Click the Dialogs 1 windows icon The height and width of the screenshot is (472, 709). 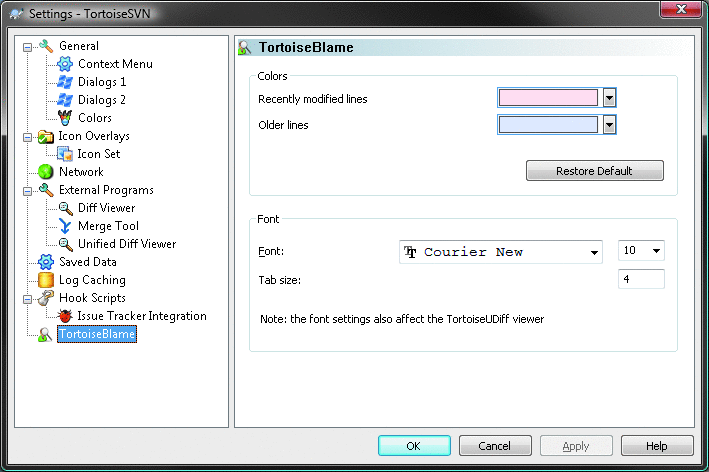65,82
